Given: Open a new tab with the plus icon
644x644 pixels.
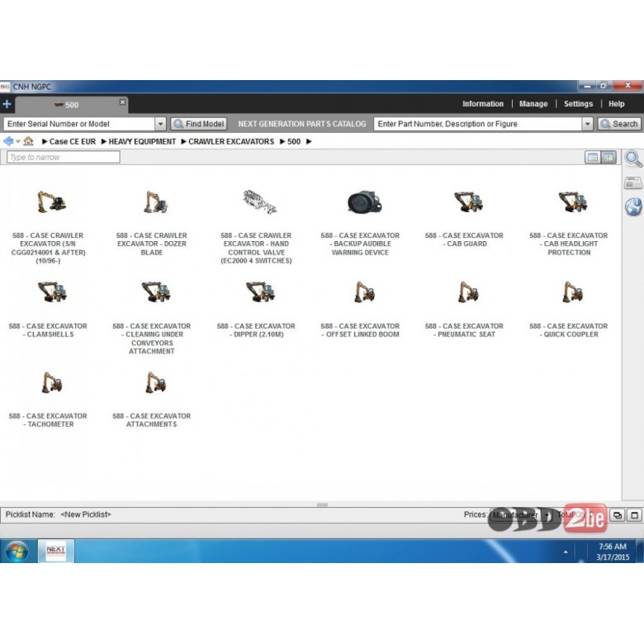Looking at the screenshot, I should (7, 104).
